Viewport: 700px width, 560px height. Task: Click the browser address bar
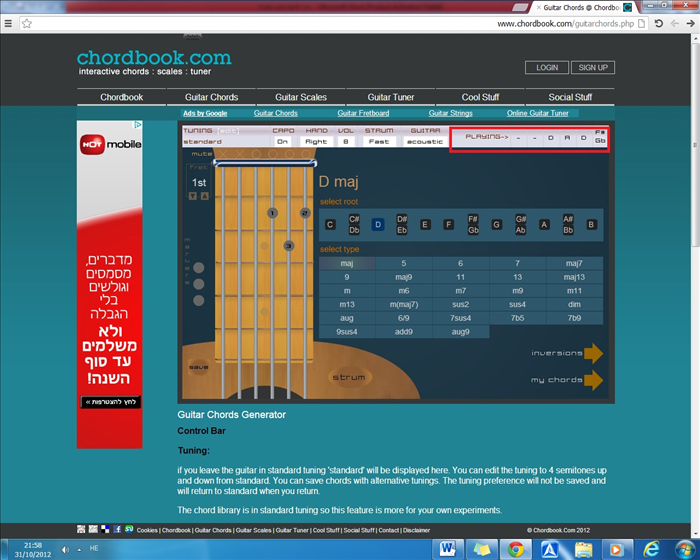click(335, 24)
